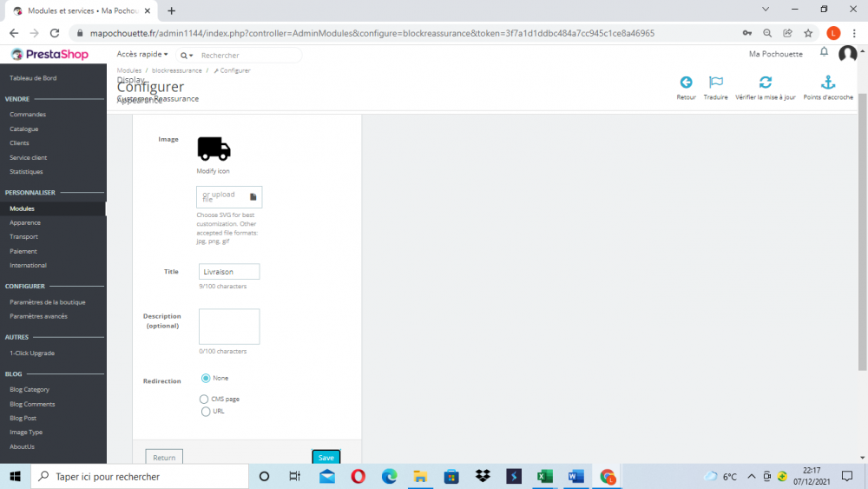The image size is (868, 489).
Task: Select the CMS page redirection option
Action: point(204,400)
